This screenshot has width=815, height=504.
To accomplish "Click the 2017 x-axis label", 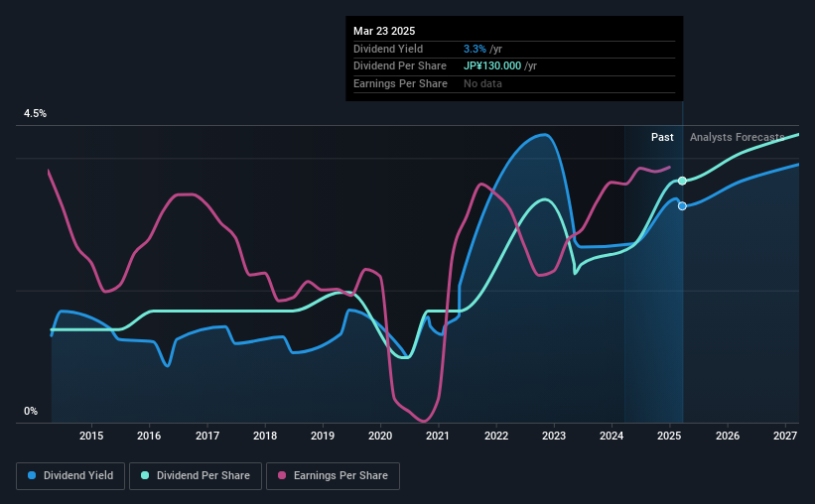I will (x=206, y=436).
